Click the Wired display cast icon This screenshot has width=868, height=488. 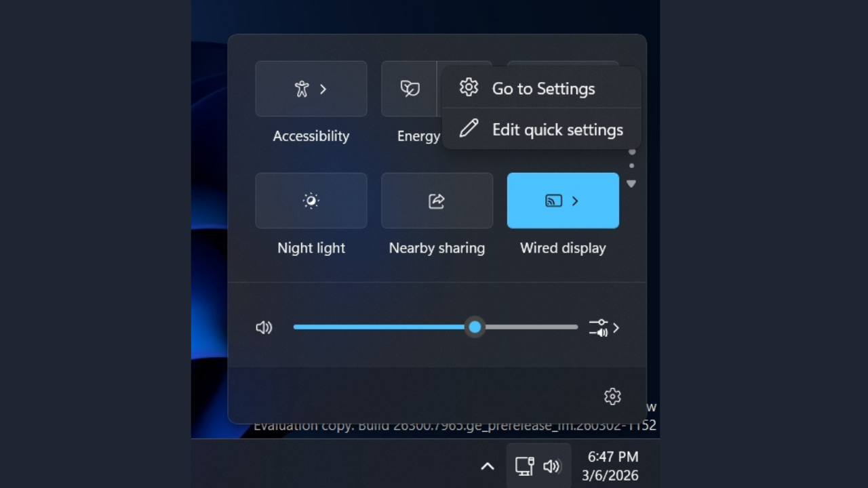554,201
